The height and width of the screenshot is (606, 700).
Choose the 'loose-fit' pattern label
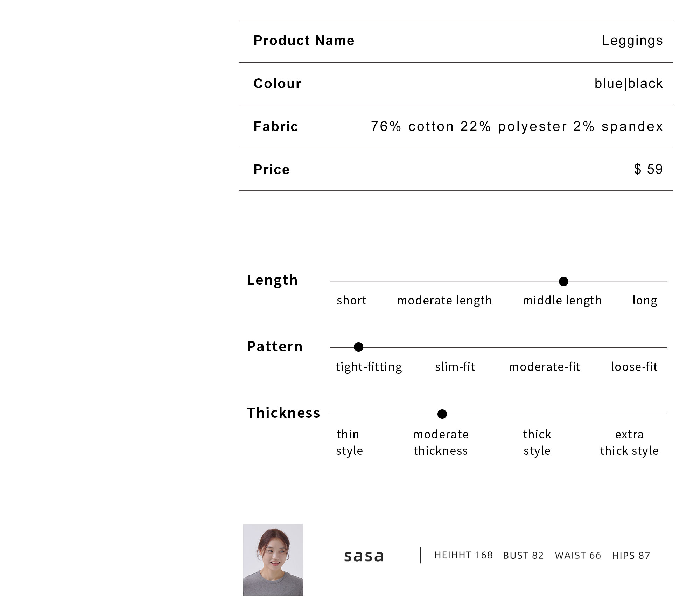(x=634, y=367)
